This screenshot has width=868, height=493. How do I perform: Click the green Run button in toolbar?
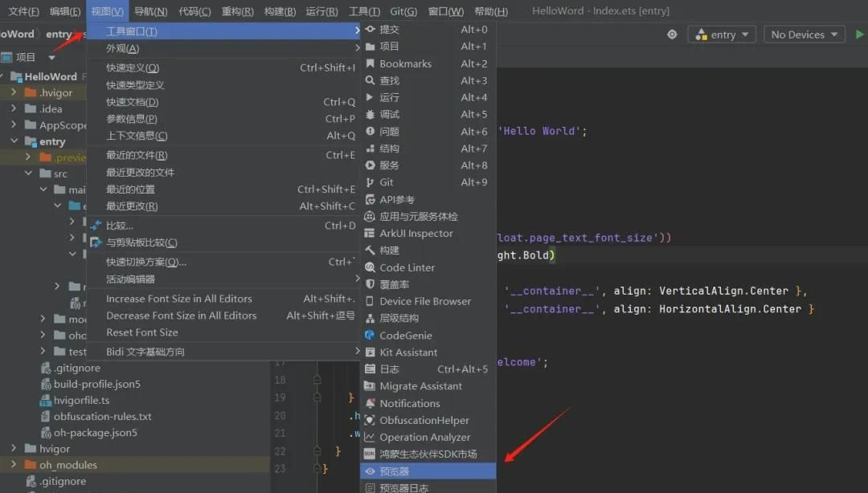[860, 35]
